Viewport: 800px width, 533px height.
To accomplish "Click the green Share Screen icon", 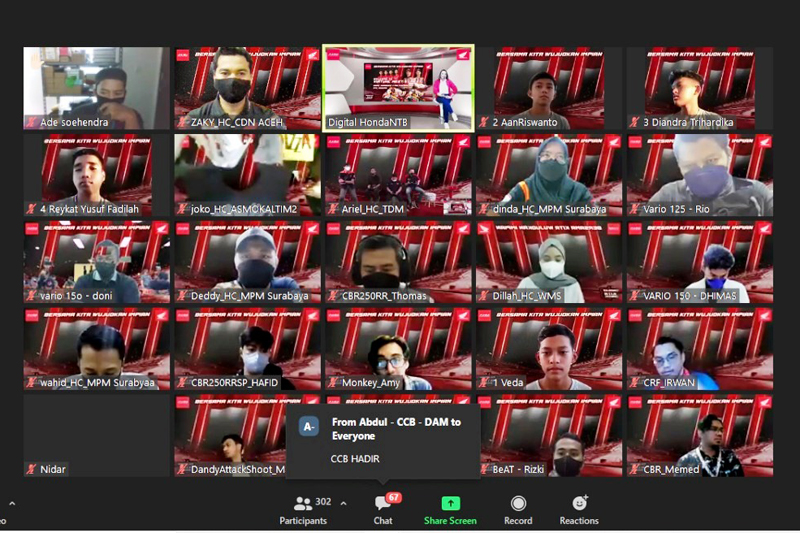I will [x=450, y=503].
